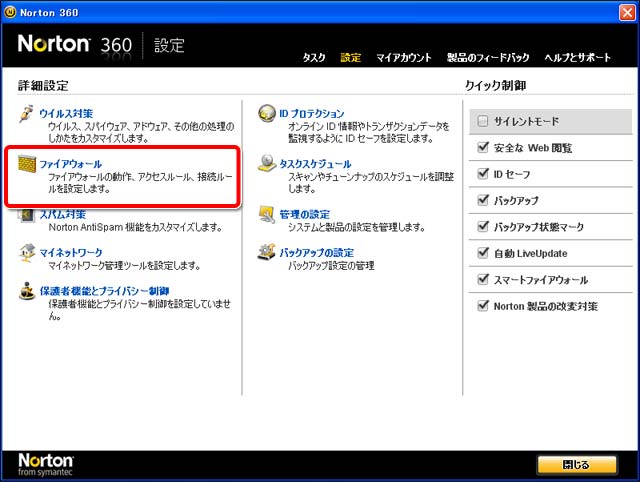Open the マイアカウント tab
Viewport: 640px width, 482px height.
(404, 58)
